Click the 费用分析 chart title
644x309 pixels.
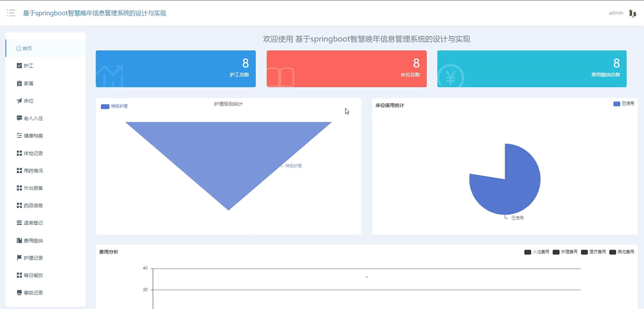tap(109, 252)
